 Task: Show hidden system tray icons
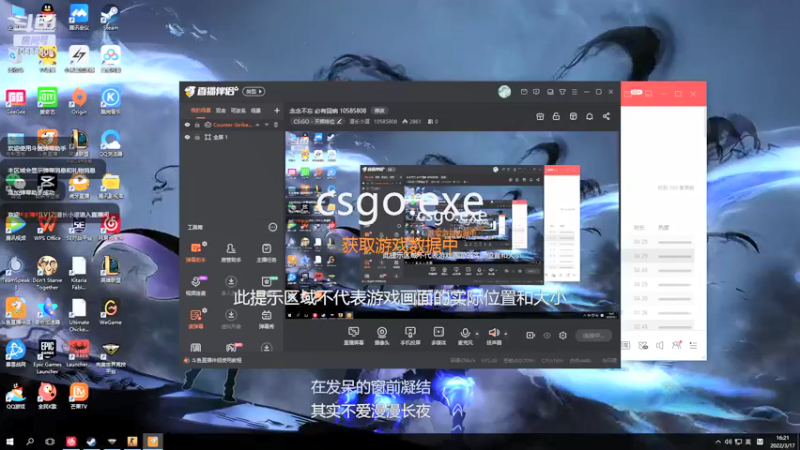pos(718,442)
